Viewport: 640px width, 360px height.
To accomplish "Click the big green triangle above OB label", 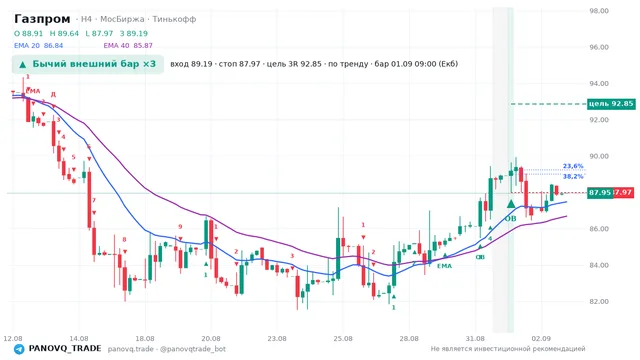I will 511,204.
